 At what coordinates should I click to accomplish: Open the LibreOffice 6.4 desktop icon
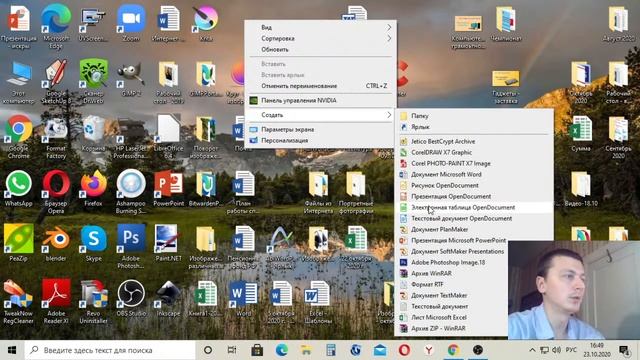169,136
